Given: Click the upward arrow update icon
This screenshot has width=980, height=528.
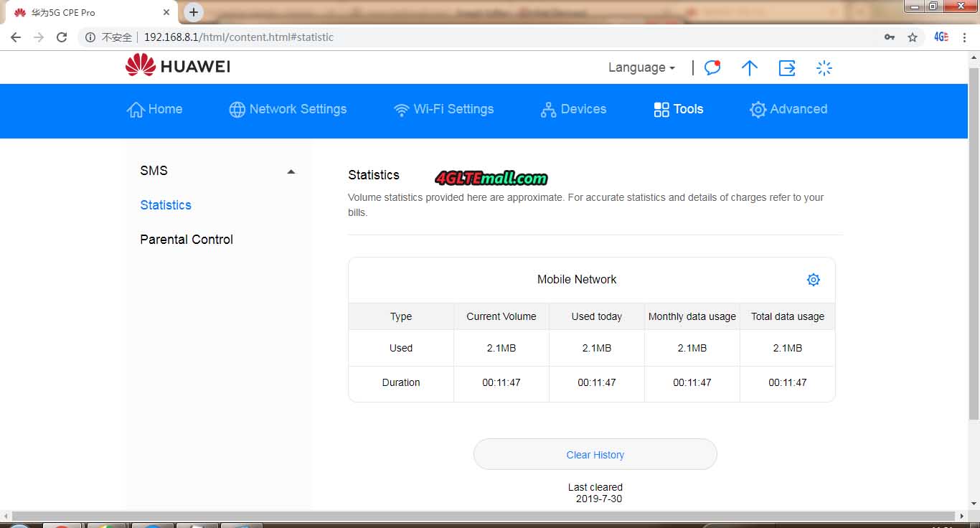Looking at the screenshot, I should tap(749, 67).
